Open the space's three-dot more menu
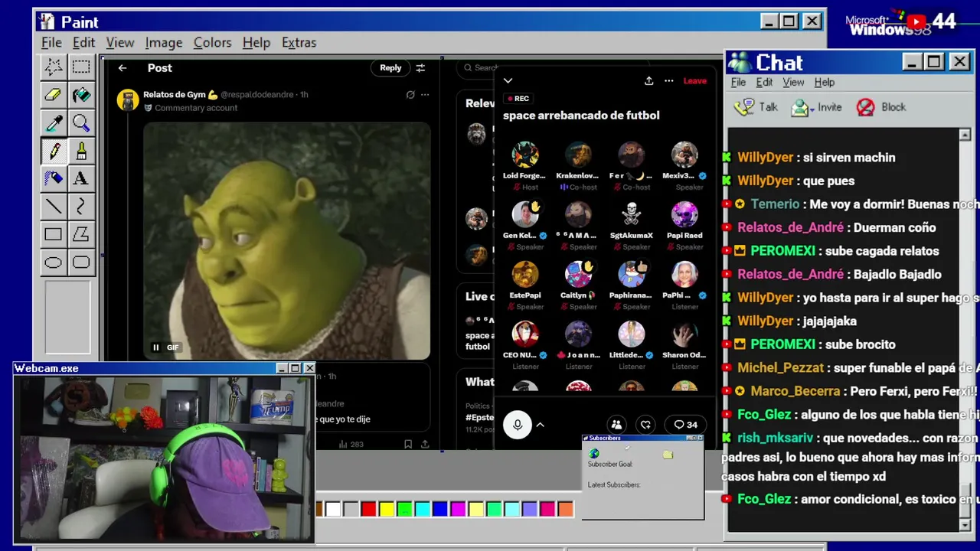 [668, 80]
